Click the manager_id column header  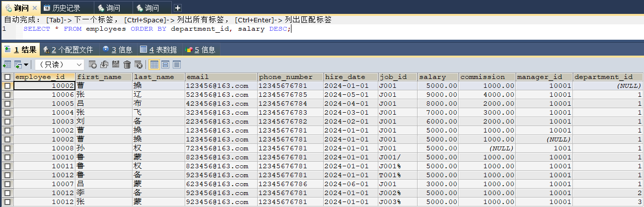click(544, 77)
